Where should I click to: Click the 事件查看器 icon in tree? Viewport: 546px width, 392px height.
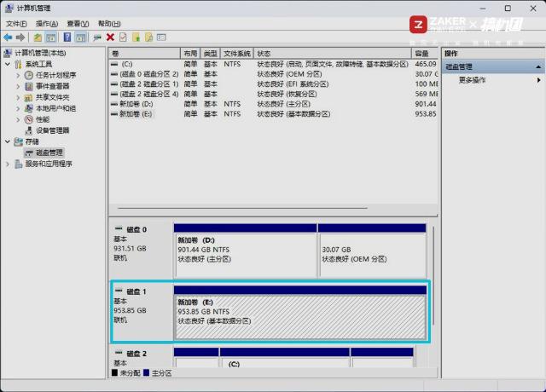(x=29, y=86)
